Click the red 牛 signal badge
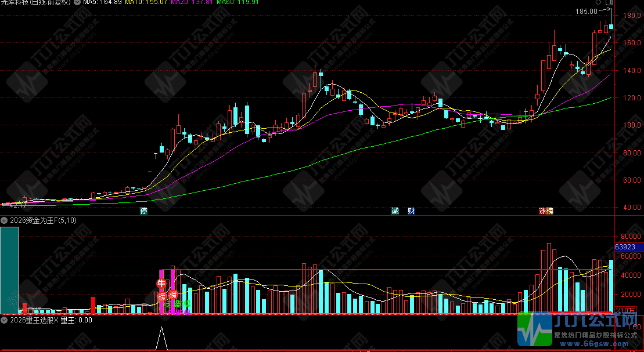 (x=161, y=284)
